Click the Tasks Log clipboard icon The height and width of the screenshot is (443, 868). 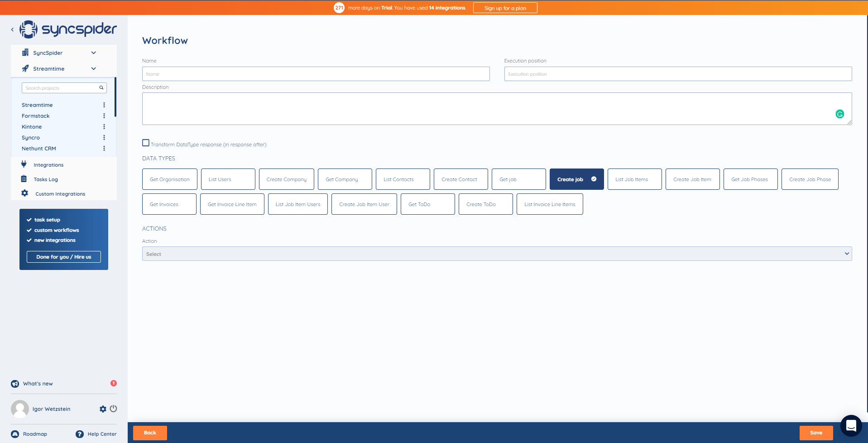pyautogui.click(x=24, y=179)
